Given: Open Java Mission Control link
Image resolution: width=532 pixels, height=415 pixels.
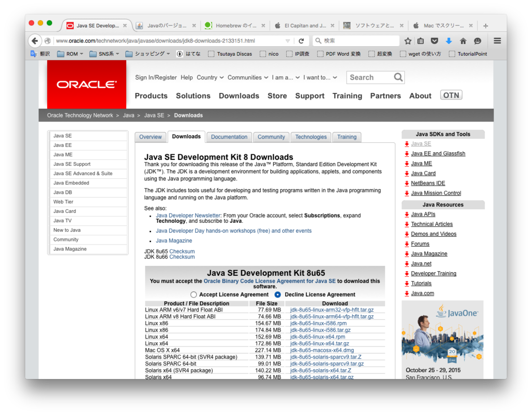Looking at the screenshot, I should coord(436,193).
